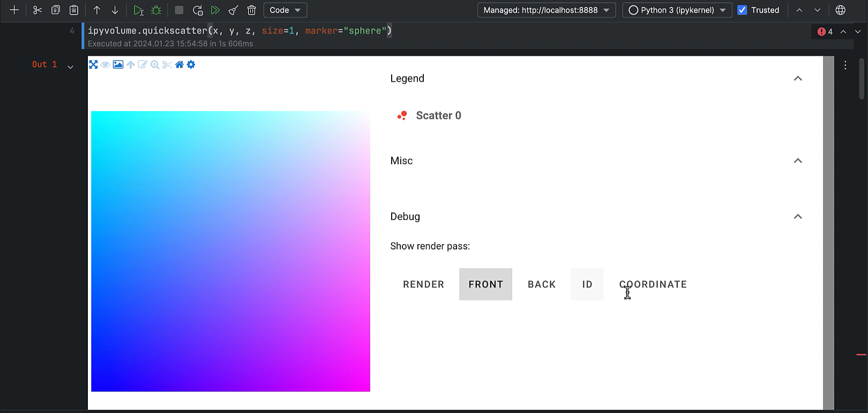Collapse the Legend section

pos(798,78)
